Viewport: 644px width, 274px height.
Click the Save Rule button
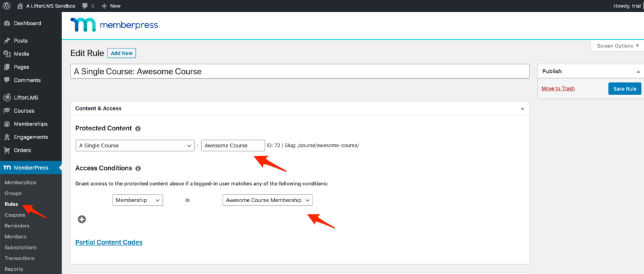tap(625, 89)
